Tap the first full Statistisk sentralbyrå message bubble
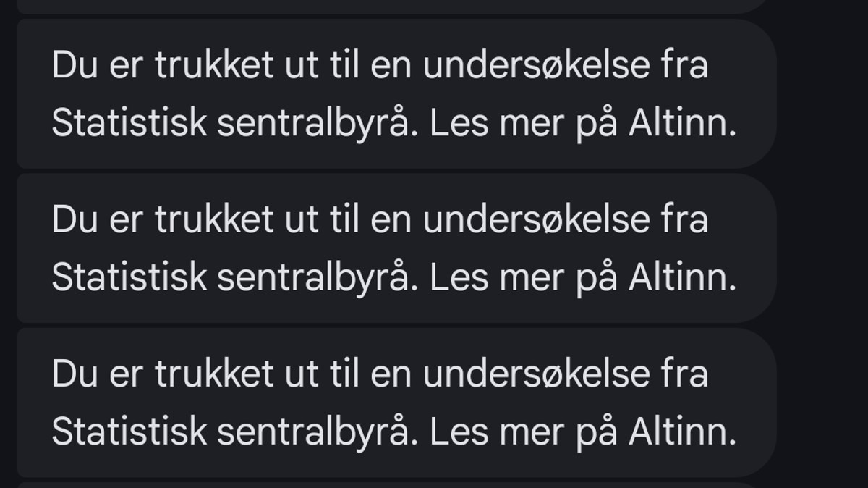The image size is (868, 488). click(x=396, y=94)
